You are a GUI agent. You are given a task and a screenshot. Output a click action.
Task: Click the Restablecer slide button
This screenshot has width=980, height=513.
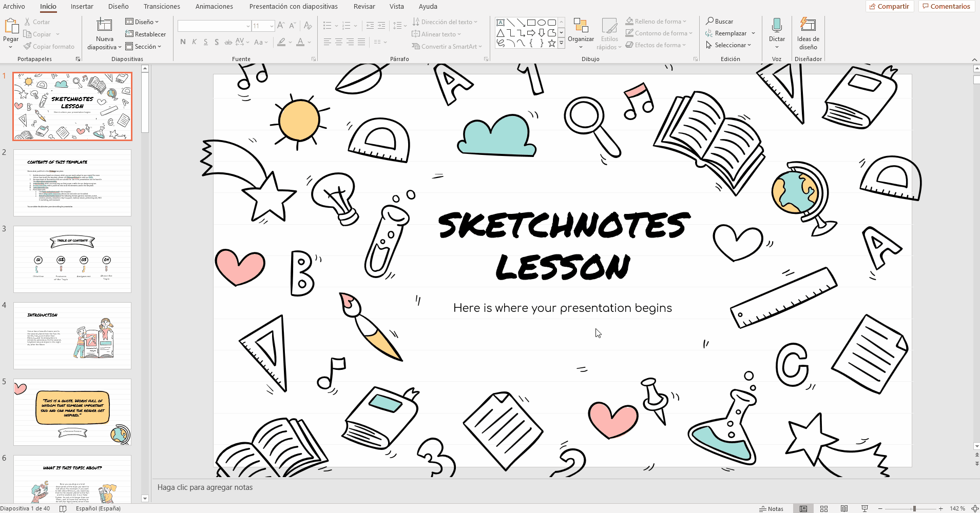click(x=146, y=34)
